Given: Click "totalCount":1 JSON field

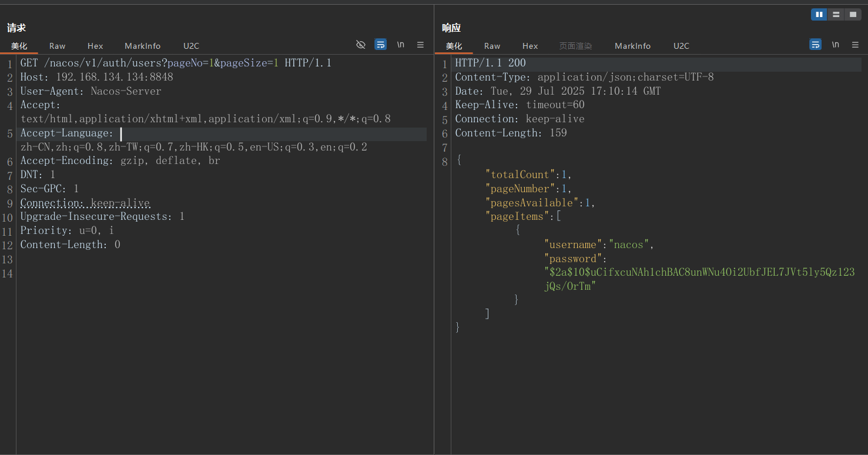Looking at the screenshot, I should pyautogui.click(x=528, y=175).
